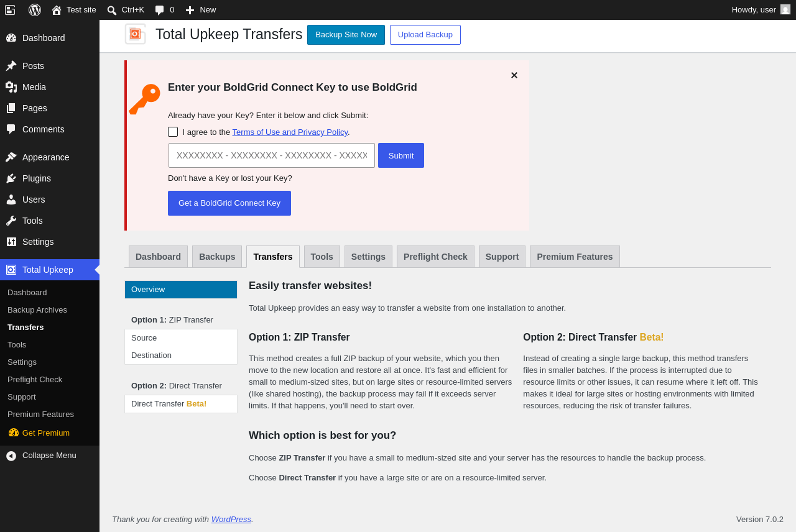Viewport: 796px width, 532px height.
Task: Click the Comments icon in sidebar
Action: coord(11,129)
